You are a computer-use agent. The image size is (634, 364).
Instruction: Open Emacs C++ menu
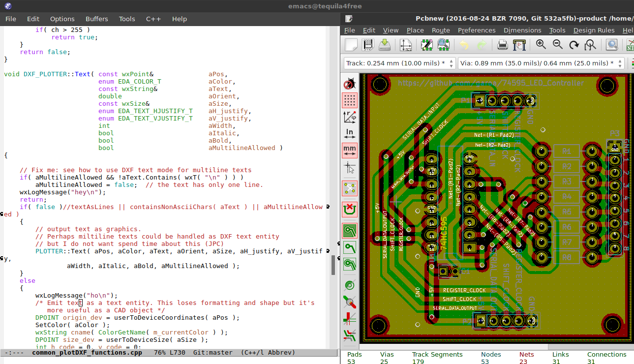click(x=153, y=19)
